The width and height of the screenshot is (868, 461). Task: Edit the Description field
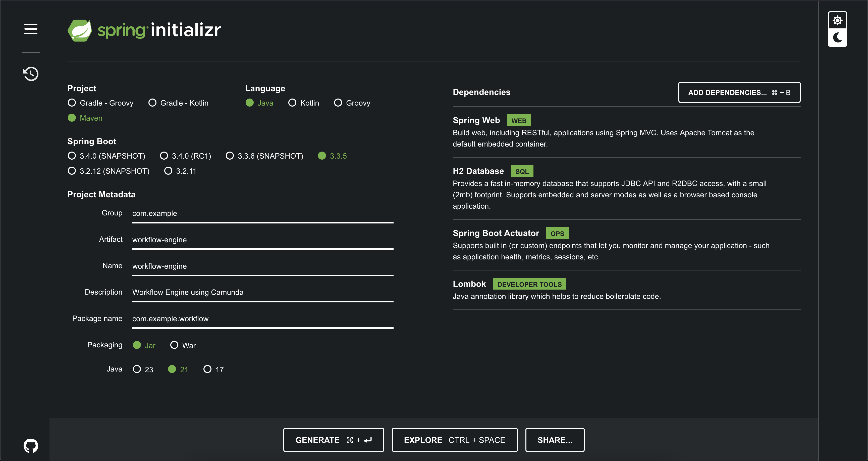click(x=263, y=293)
